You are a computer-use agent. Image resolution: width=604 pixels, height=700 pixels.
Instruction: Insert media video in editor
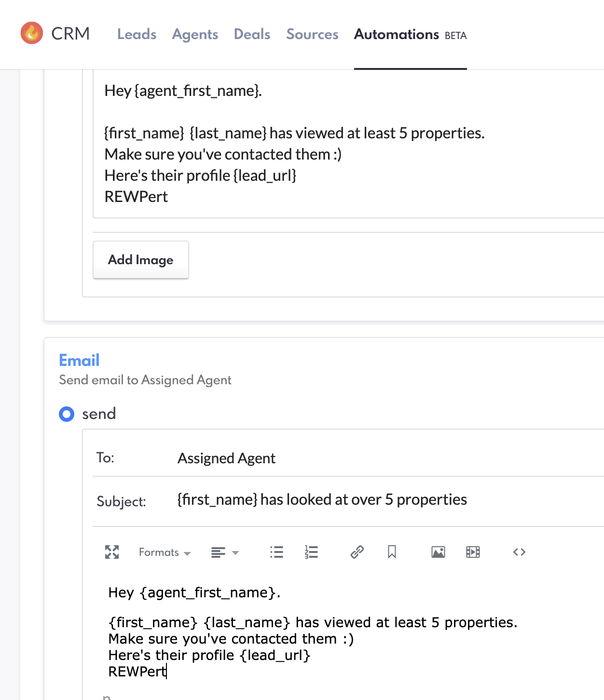(x=473, y=552)
